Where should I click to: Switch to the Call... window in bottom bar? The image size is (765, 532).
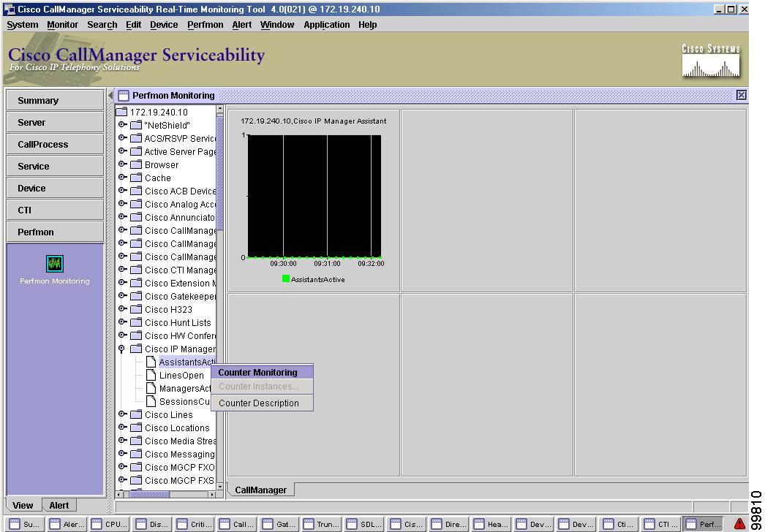(237, 524)
